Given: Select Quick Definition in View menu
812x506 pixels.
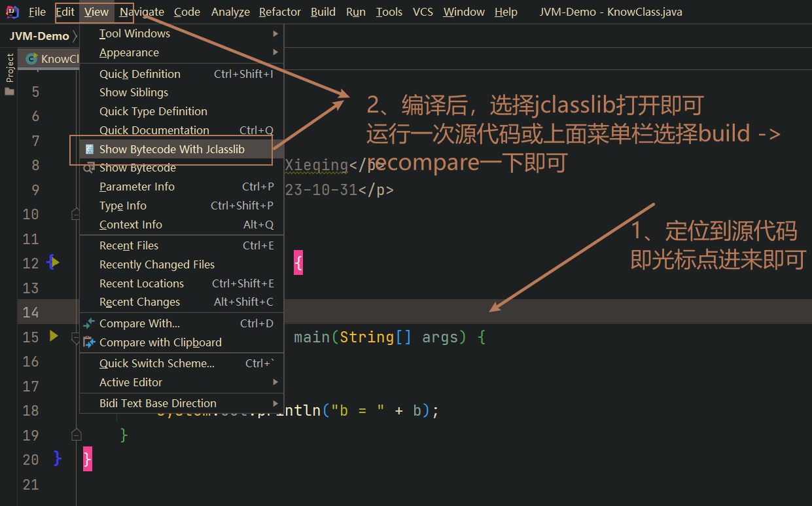Looking at the screenshot, I should (x=181, y=74).
